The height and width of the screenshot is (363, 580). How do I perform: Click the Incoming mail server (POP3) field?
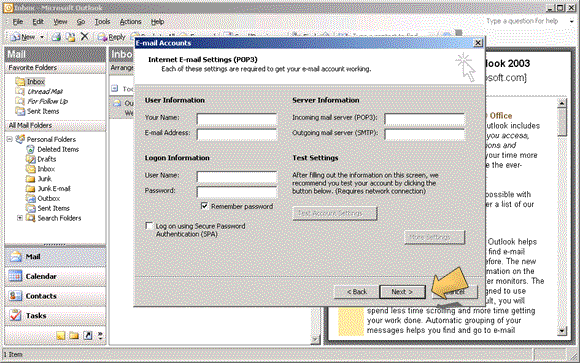click(424, 119)
